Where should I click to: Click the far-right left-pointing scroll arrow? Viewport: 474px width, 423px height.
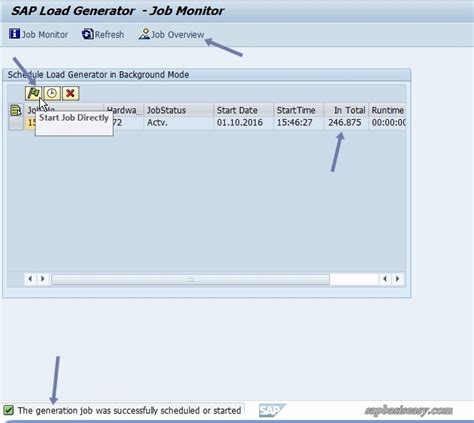click(x=385, y=279)
